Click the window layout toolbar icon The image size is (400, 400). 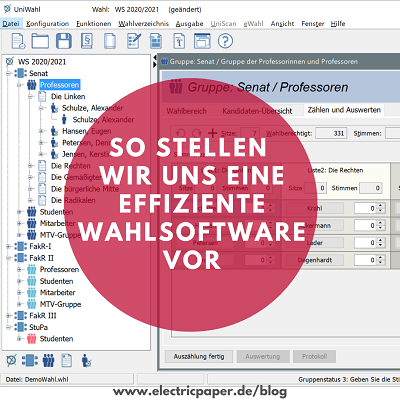point(202,41)
